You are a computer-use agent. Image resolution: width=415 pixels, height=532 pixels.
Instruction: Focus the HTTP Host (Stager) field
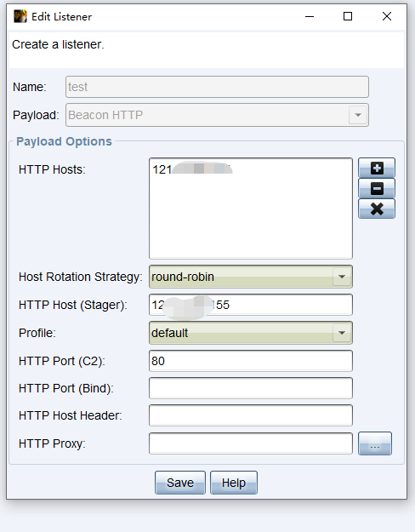click(x=251, y=305)
